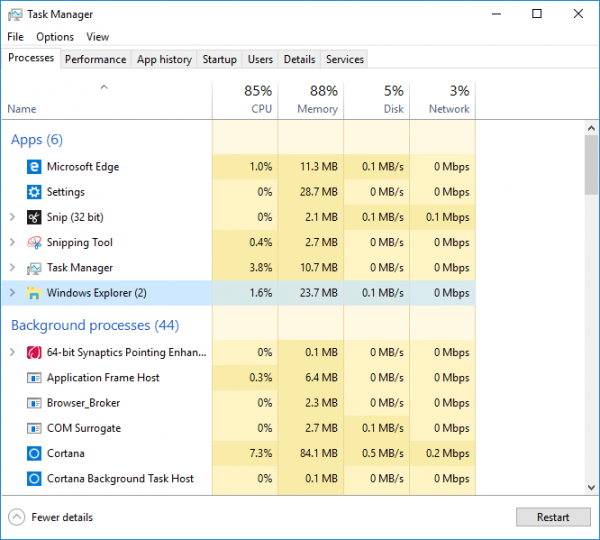Click the Apps (6) group heading
Viewport: 600px width, 540px height.
point(37,140)
